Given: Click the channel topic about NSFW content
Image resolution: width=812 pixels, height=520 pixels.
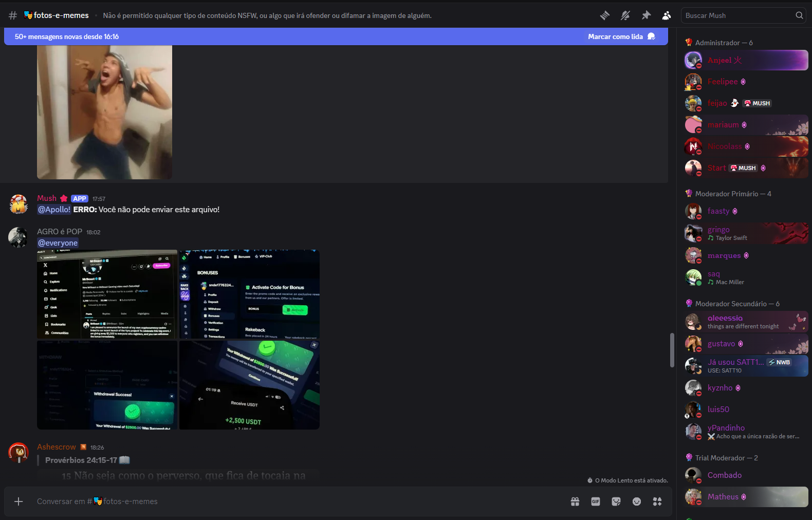Looking at the screenshot, I should [x=267, y=16].
